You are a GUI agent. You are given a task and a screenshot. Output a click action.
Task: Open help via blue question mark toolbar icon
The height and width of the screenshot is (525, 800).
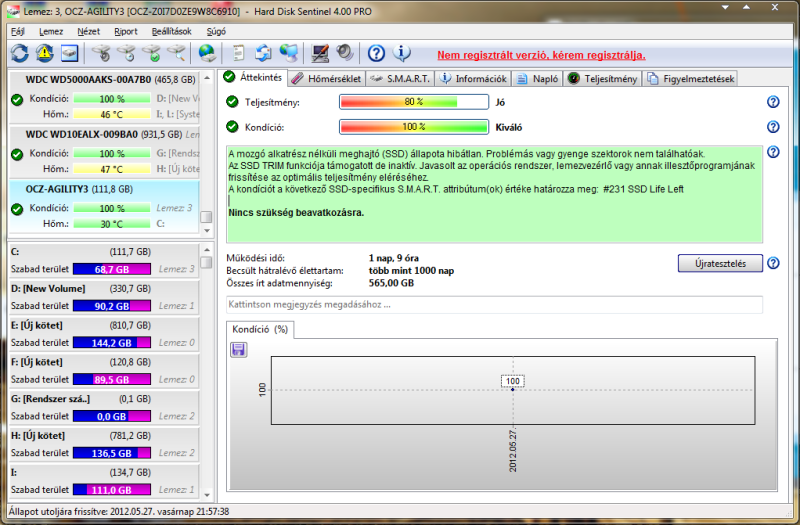(376, 53)
